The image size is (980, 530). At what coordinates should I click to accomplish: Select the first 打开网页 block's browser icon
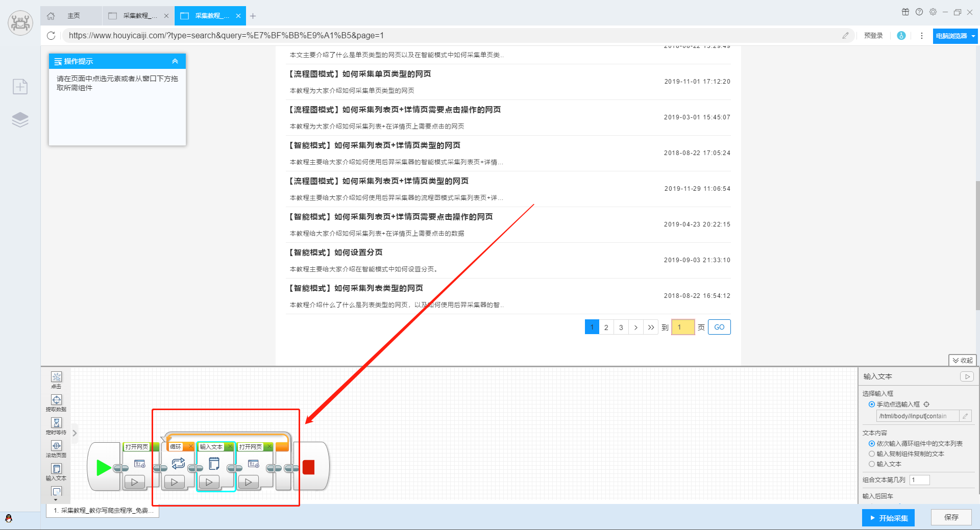coord(139,464)
